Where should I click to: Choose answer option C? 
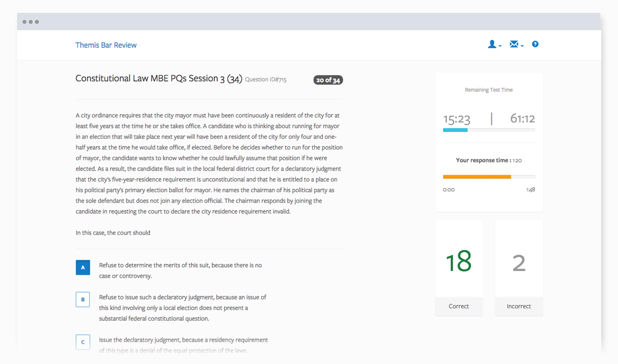point(83,342)
